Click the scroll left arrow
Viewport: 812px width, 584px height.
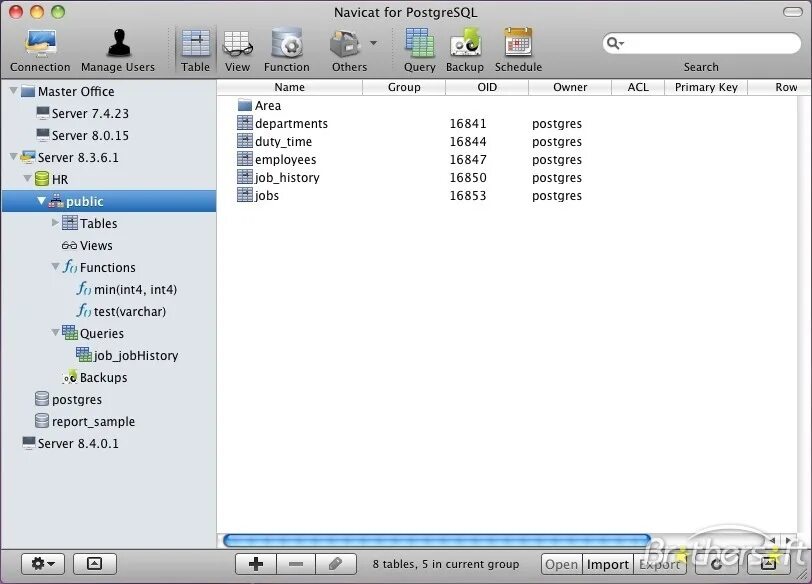pos(772,541)
